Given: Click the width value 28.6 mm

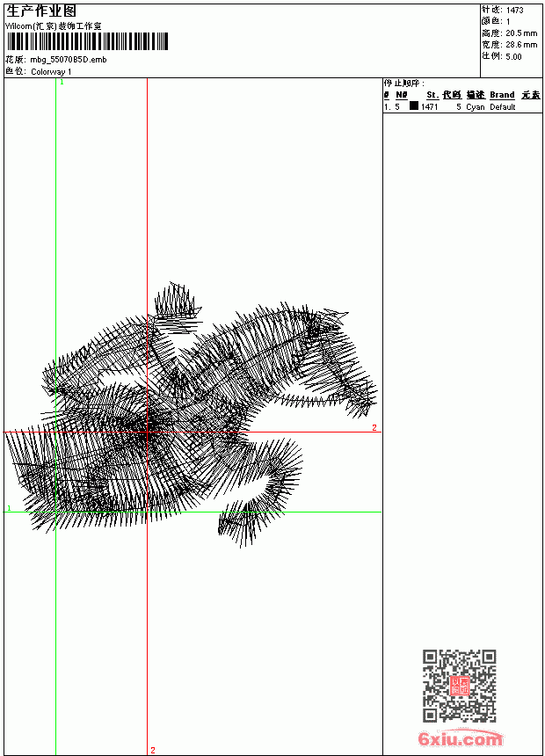Looking at the screenshot, I should pos(521,45).
